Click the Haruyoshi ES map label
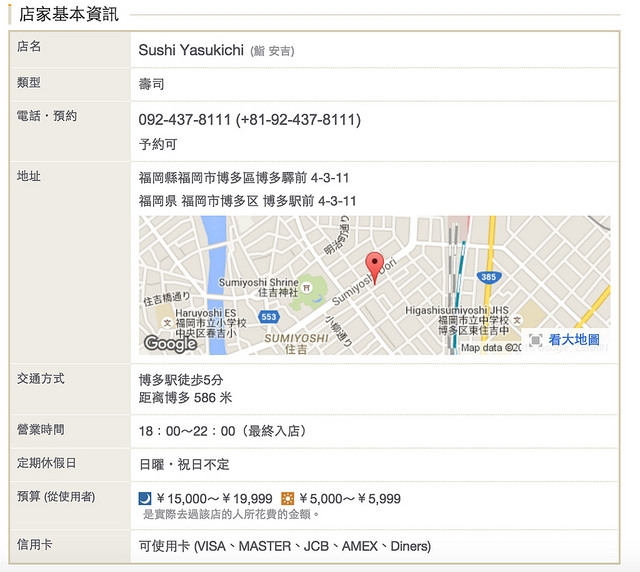Screen dimensions: 640x572 [211, 323]
